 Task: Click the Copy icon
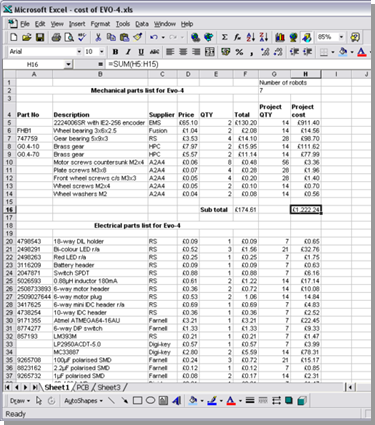pos(111,37)
